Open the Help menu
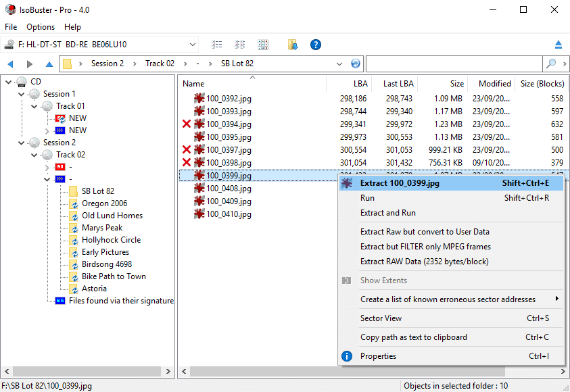 click(x=72, y=27)
